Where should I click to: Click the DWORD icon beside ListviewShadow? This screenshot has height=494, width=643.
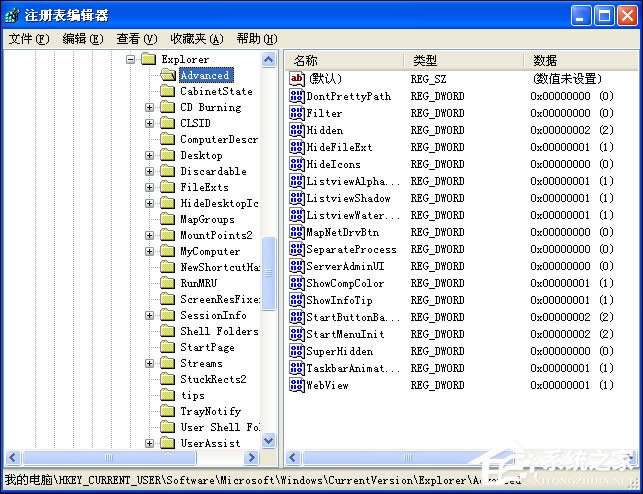[x=297, y=198]
